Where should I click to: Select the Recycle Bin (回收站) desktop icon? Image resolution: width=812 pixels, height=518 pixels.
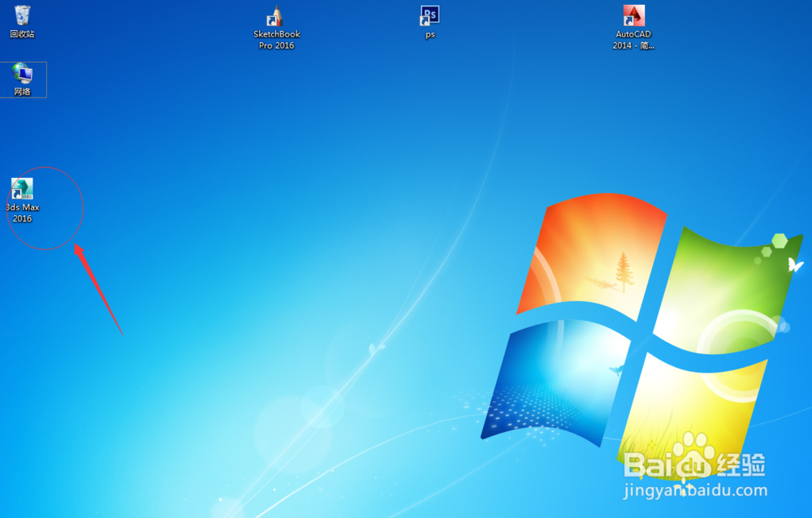click(22, 15)
